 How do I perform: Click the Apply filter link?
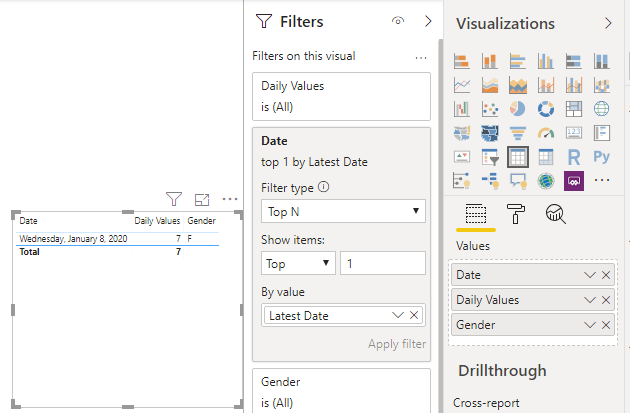click(397, 344)
